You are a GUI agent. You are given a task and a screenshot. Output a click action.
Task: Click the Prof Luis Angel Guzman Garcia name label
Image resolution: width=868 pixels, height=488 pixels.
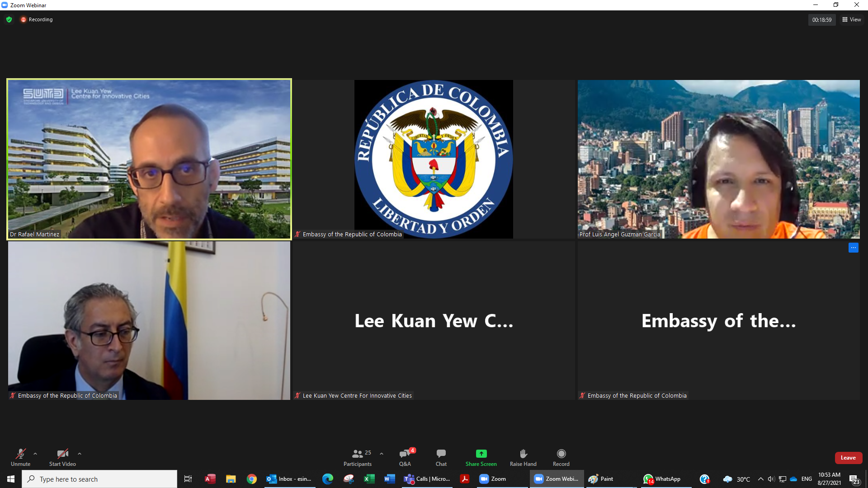click(620, 234)
